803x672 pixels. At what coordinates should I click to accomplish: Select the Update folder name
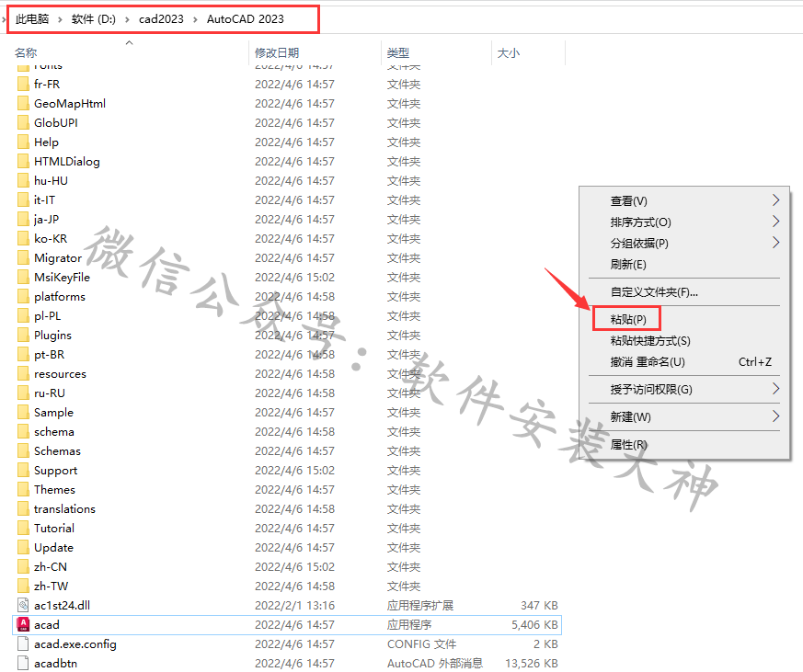[53, 548]
